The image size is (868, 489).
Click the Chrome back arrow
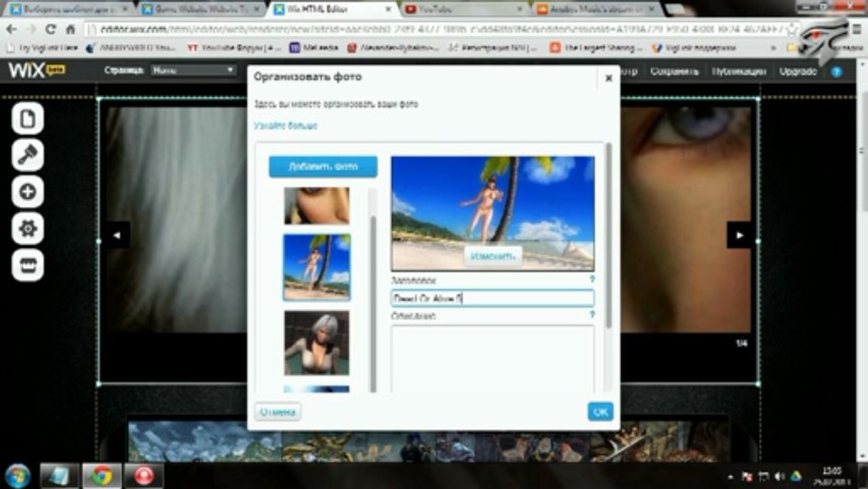tap(12, 29)
